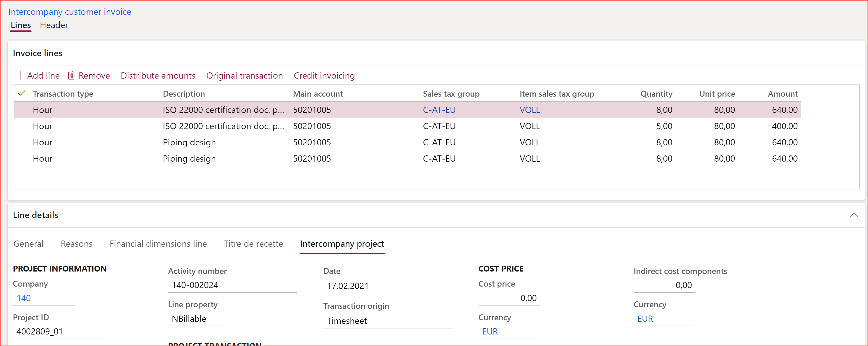Sort by Amount column header
The image size is (868, 346).
(x=783, y=94)
